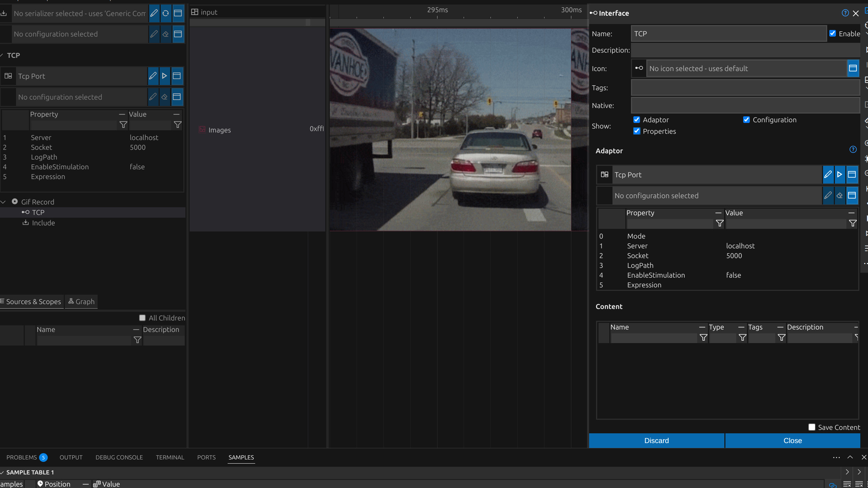868x488 pixels.
Task: Click the pencil edit icon beside the Adaptor Tcp Port field
Action: click(x=828, y=175)
